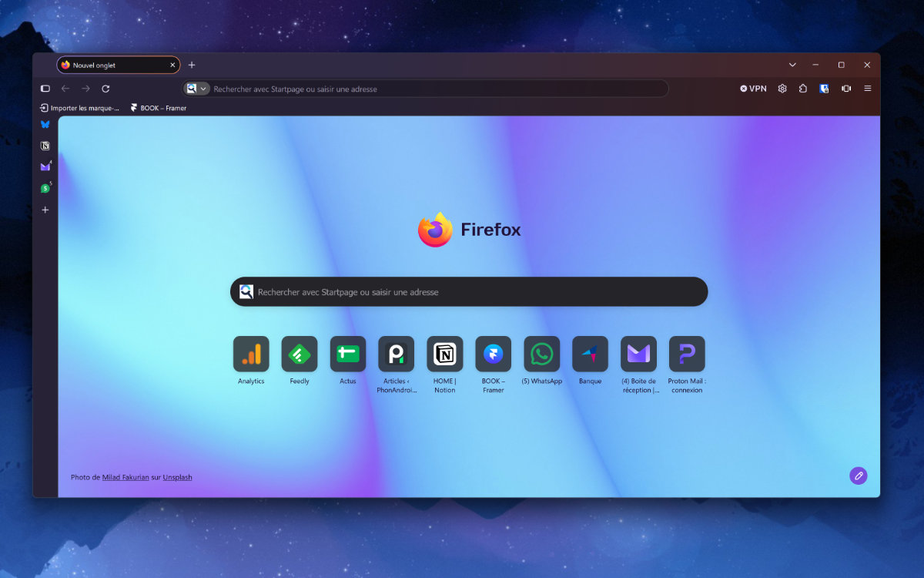Open BOOK – Framer bookmark in the toolbar

[159, 108]
